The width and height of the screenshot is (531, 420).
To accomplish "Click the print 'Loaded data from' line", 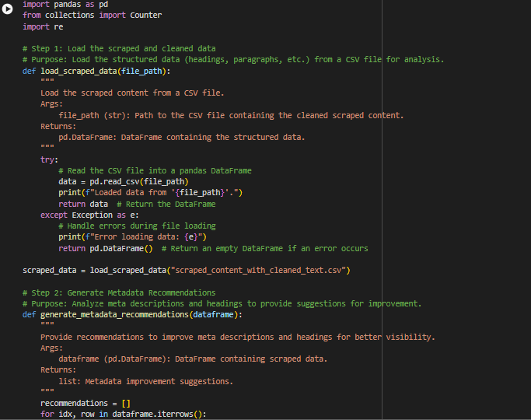I will point(150,193).
